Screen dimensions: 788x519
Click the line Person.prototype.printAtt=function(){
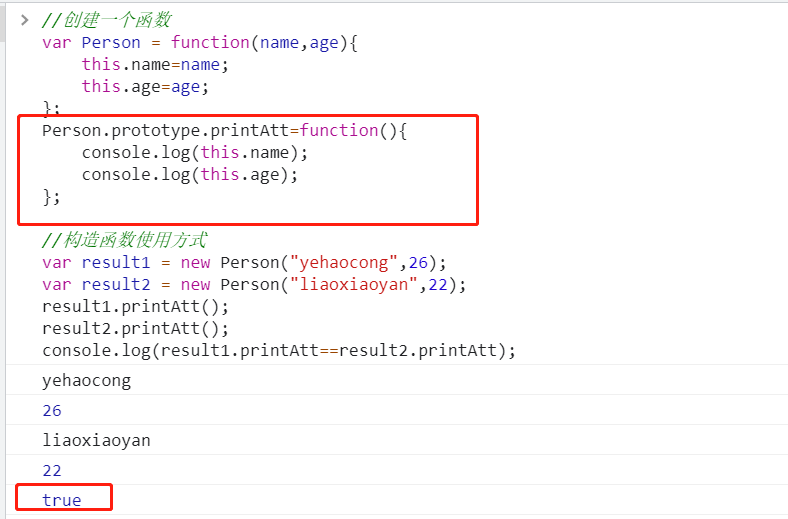[225, 131]
